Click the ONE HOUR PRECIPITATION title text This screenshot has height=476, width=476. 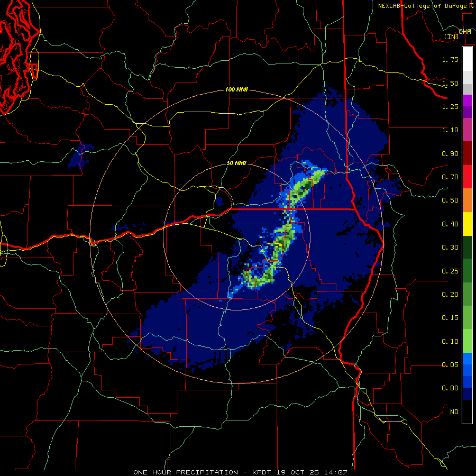[x=186, y=472]
